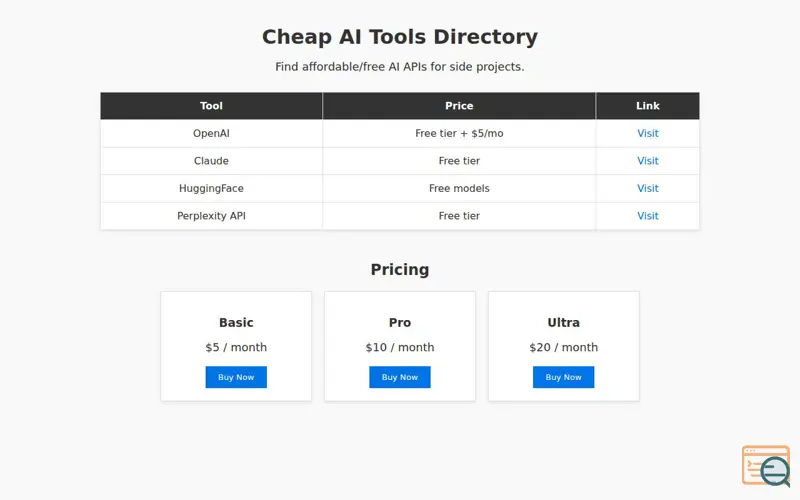Click the Pro plan title

pos(400,322)
